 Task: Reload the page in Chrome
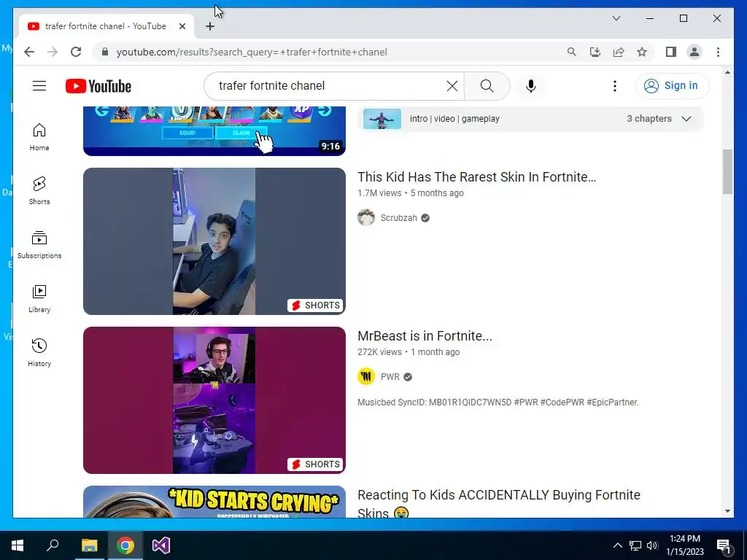[x=76, y=52]
